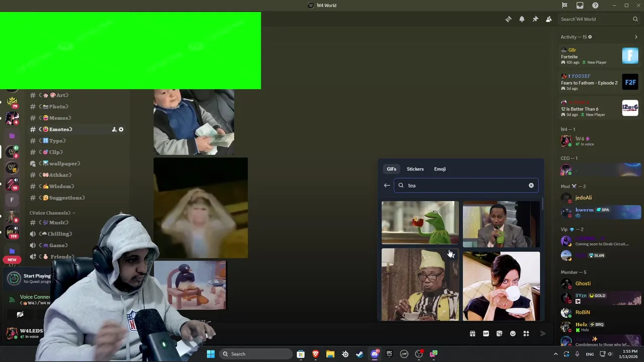Open the Activity settings gear icon
This screenshot has width=644, height=362.
[x=590, y=37]
